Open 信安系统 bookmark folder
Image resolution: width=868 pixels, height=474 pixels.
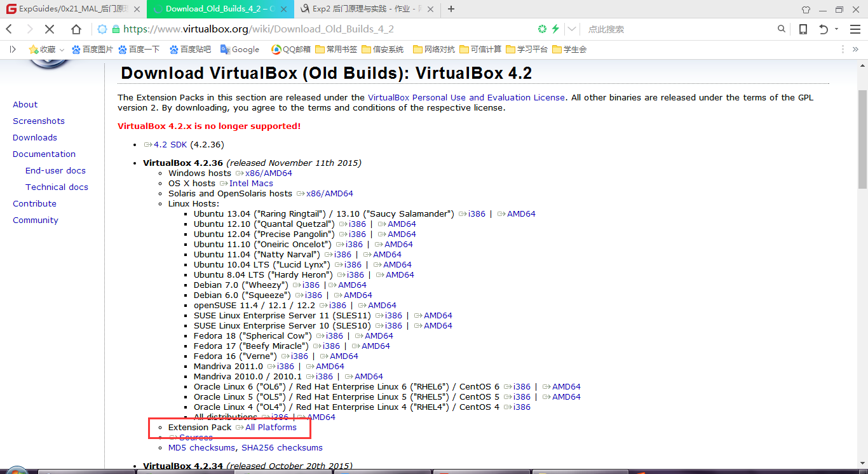click(383, 49)
